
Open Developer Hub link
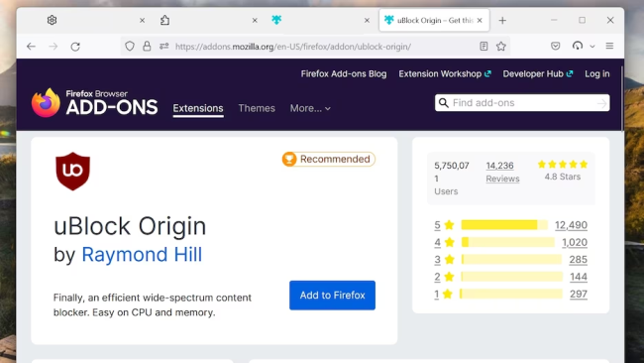pyautogui.click(x=538, y=74)
